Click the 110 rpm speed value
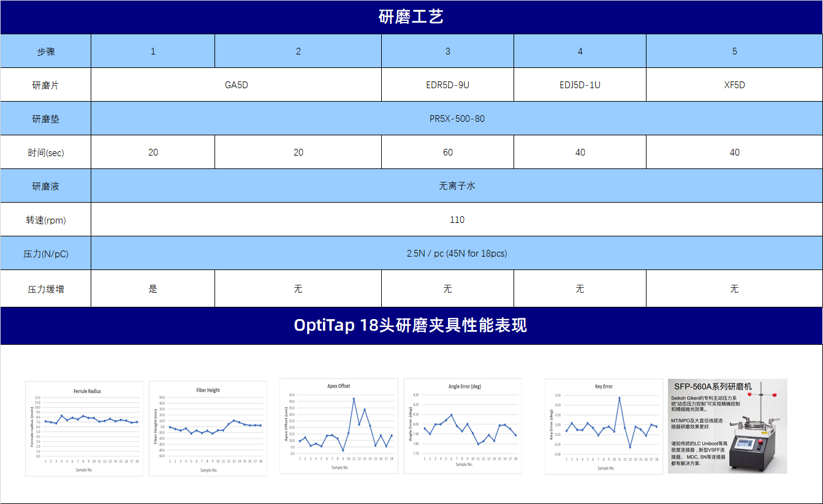 click(x=457, y=220)
